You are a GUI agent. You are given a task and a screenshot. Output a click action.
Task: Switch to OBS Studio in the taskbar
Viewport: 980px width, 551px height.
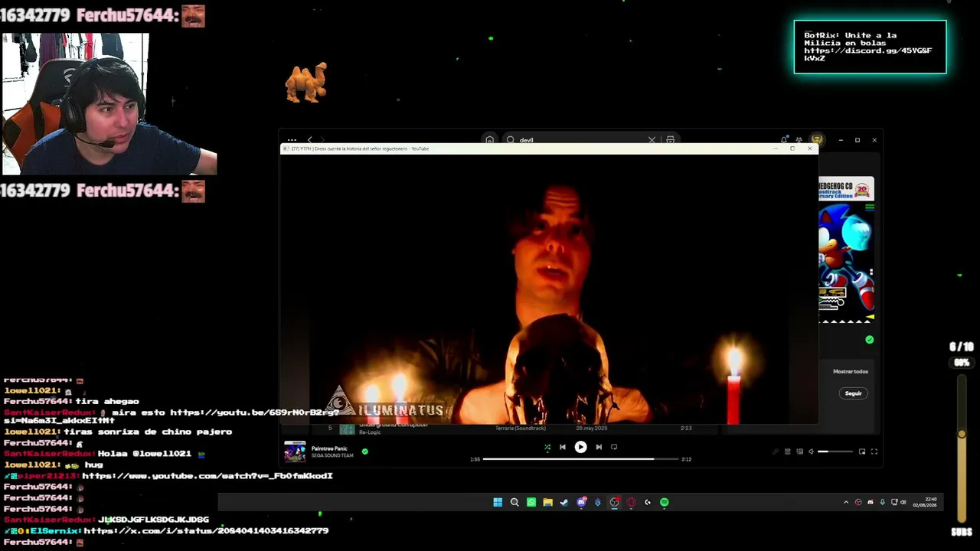(614, 502)
